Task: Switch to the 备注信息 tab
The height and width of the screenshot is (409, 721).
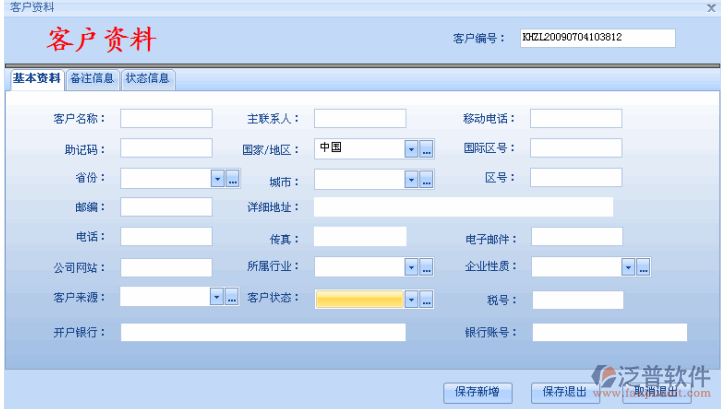Action: tap(92, 79)
